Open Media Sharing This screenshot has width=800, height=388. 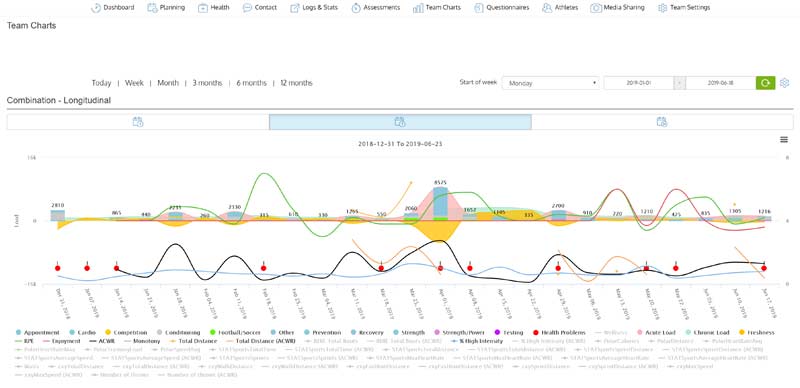617,8
